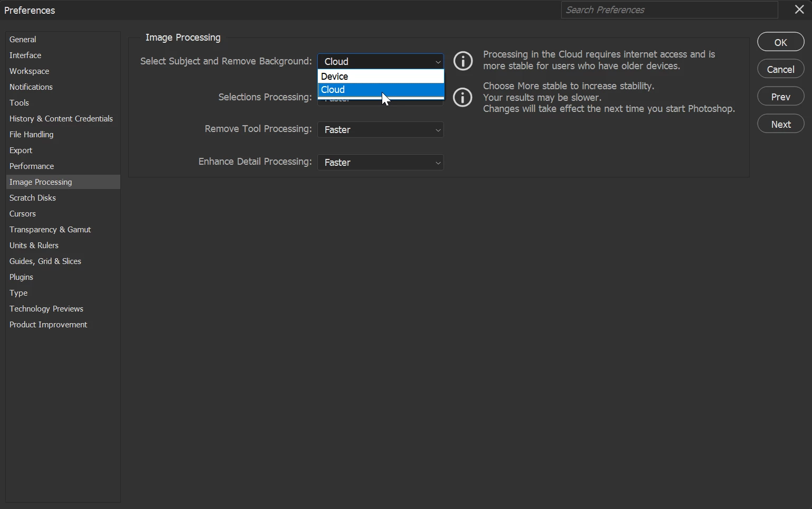
Task: Close the Preferences dialog with the X
Action: pos(799,10)
